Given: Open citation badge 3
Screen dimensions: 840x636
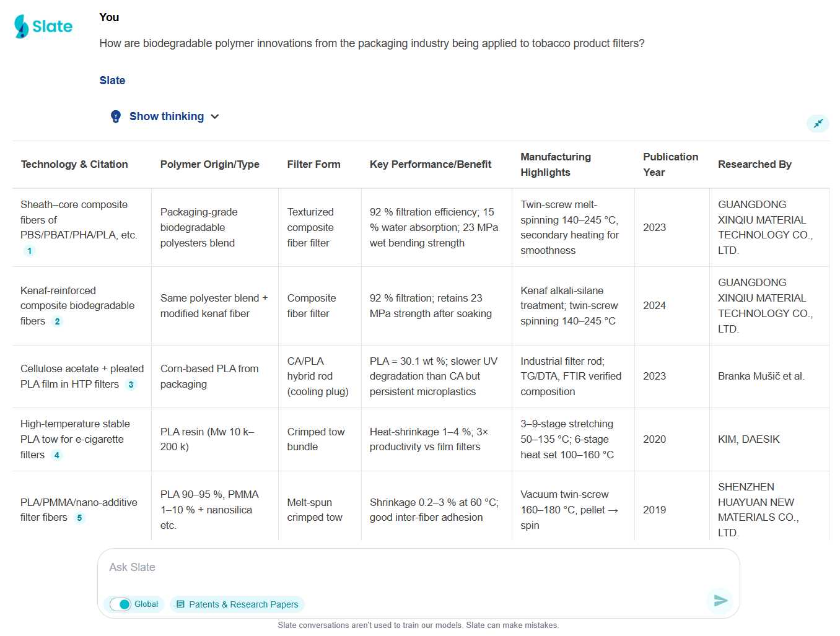Looking at the screenshot, I should click(131, 385).
